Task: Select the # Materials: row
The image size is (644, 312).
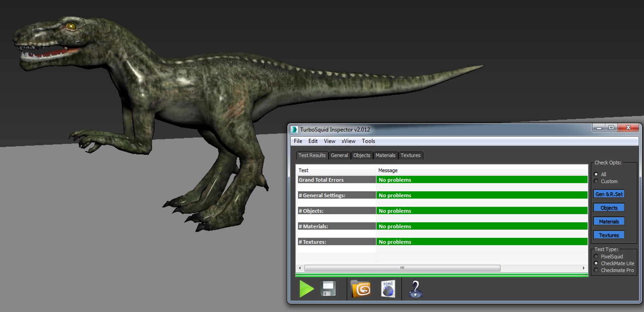Action: tap(443, 226)
